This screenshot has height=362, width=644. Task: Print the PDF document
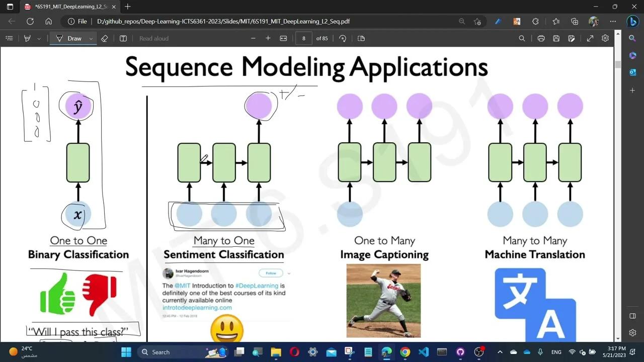click(540, 38)
